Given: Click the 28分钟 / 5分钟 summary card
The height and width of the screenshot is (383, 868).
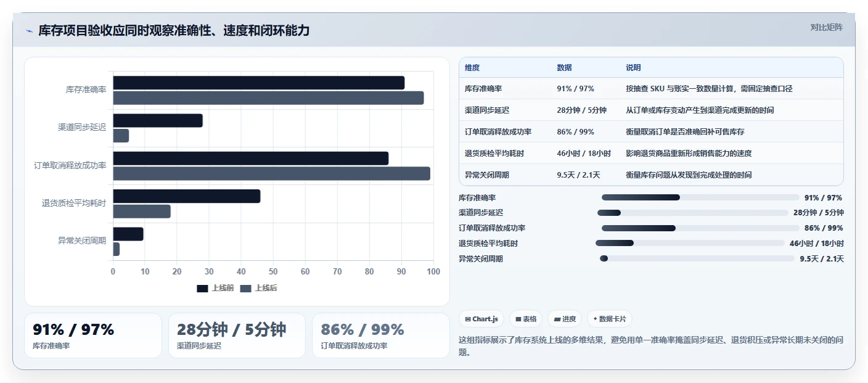Looking at the screenshot, I should pos(237,336).
